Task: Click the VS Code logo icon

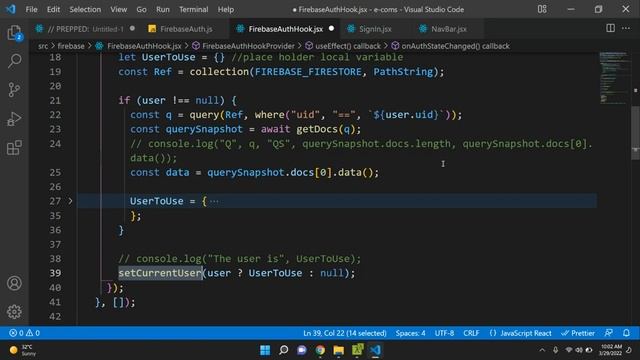Action: pos(11,9)
